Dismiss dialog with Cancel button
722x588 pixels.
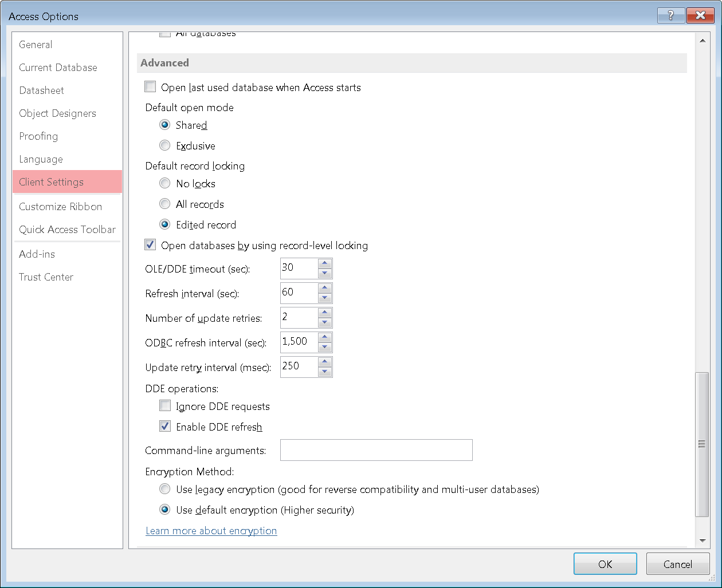678,564
